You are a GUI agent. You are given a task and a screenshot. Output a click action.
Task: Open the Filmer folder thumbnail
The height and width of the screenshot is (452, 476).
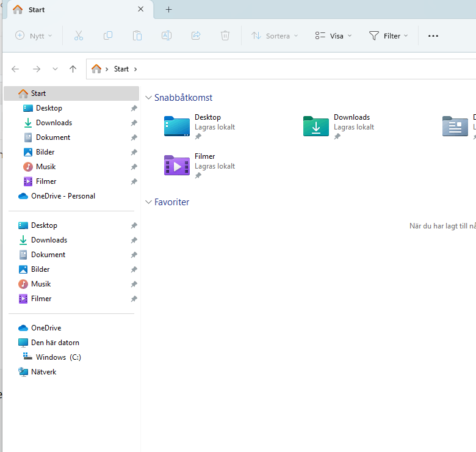177,166
